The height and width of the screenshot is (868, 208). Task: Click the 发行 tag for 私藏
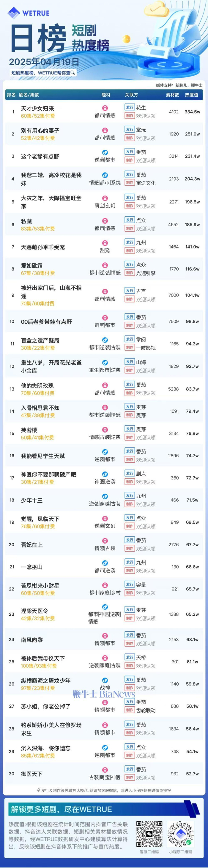(130, 220)
